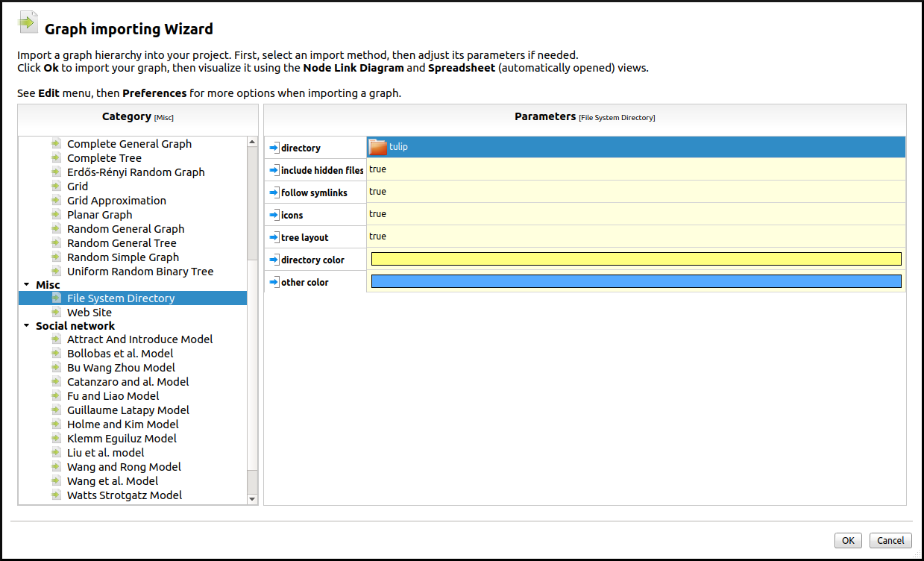
Task: Click the plugin icon next to Web Site
Action: click(57, 313)
